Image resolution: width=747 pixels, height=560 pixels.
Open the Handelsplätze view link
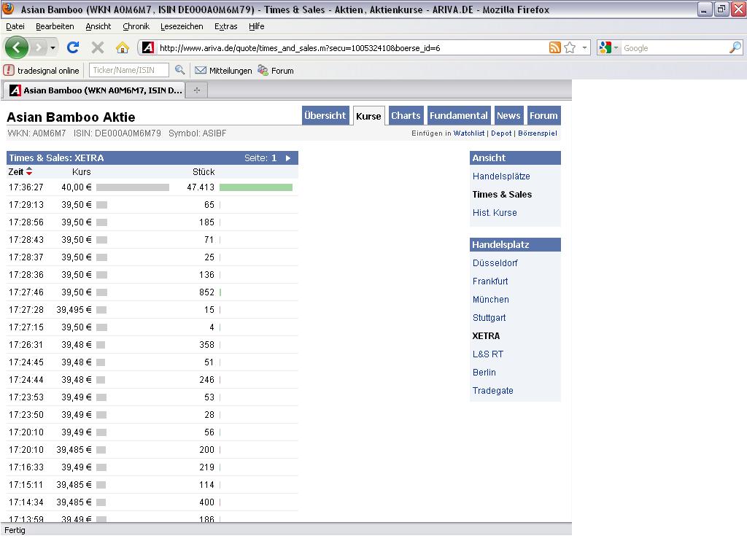pyautogui.click(x=501, y=176)
